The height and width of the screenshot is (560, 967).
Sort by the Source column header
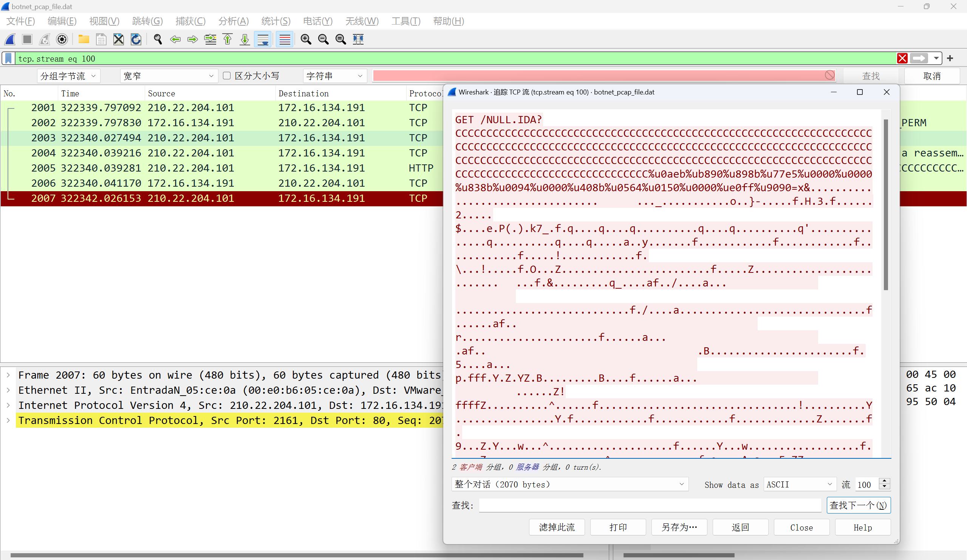pyautogui.click(x=209, y=93)
